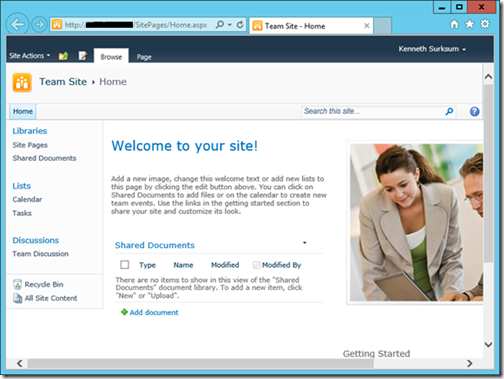This screenshot has width=504, height=379.
Task: Open the Calendar list link
Action: click(x=27, y=199)
